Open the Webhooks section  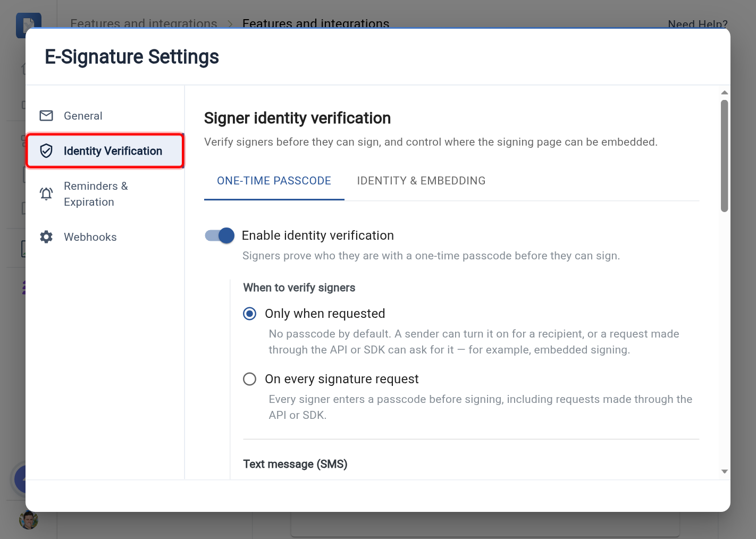click(x=105, y=237)
